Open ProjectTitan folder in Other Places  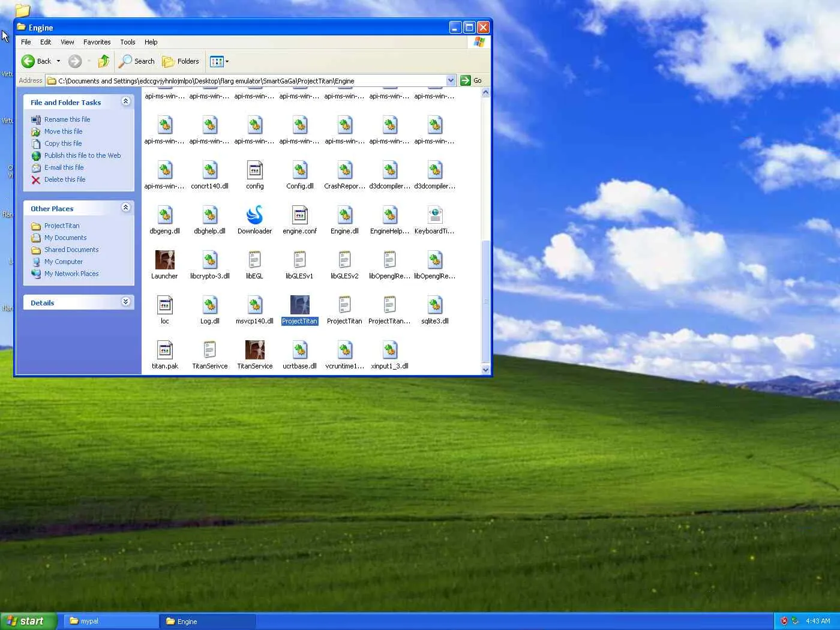click(x=62, y=226)
